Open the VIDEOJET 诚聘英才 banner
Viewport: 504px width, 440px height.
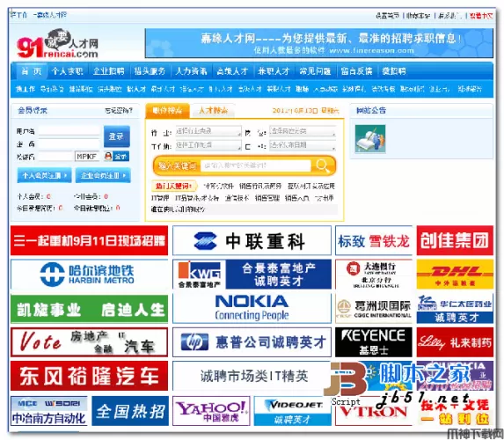pos(293,411)
